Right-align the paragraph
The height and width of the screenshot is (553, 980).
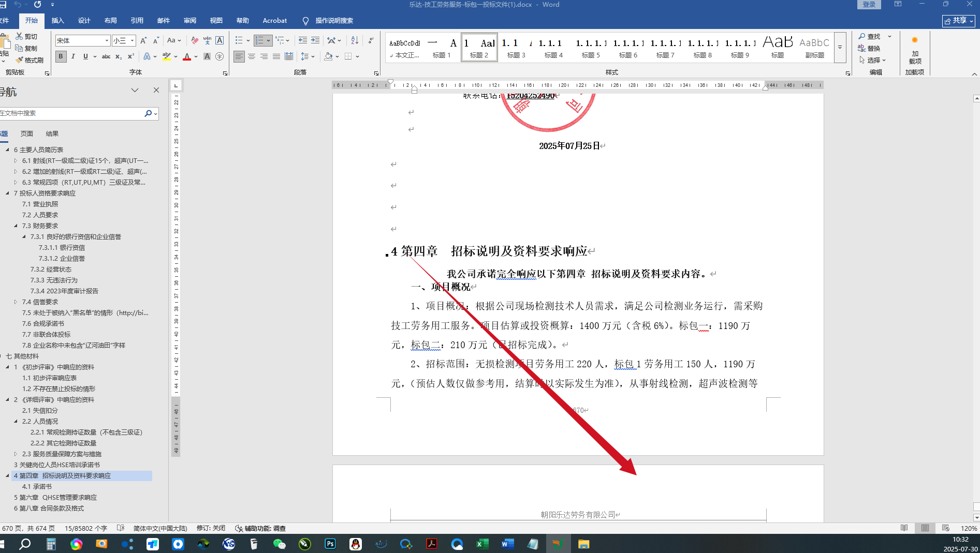[x=264, y=56]
